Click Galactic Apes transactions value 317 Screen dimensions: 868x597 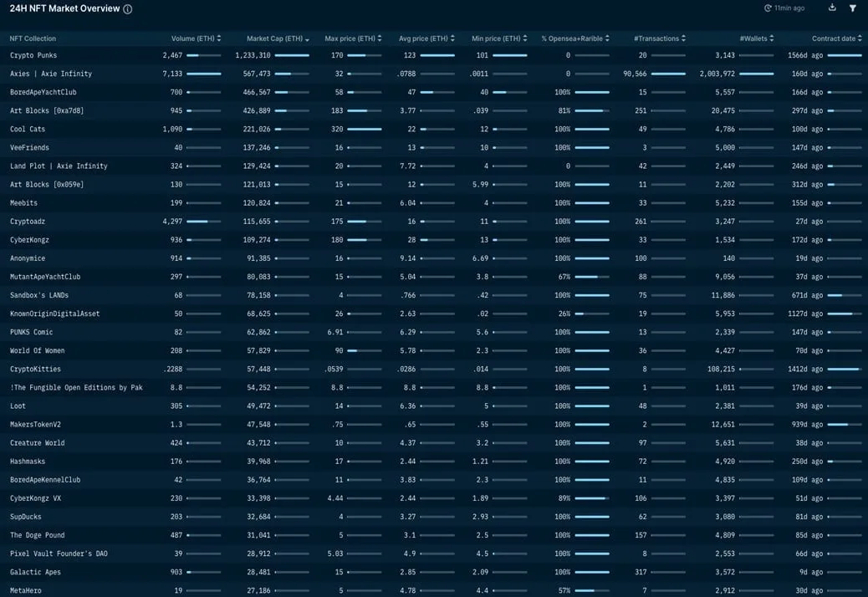(x=641, y=572)
